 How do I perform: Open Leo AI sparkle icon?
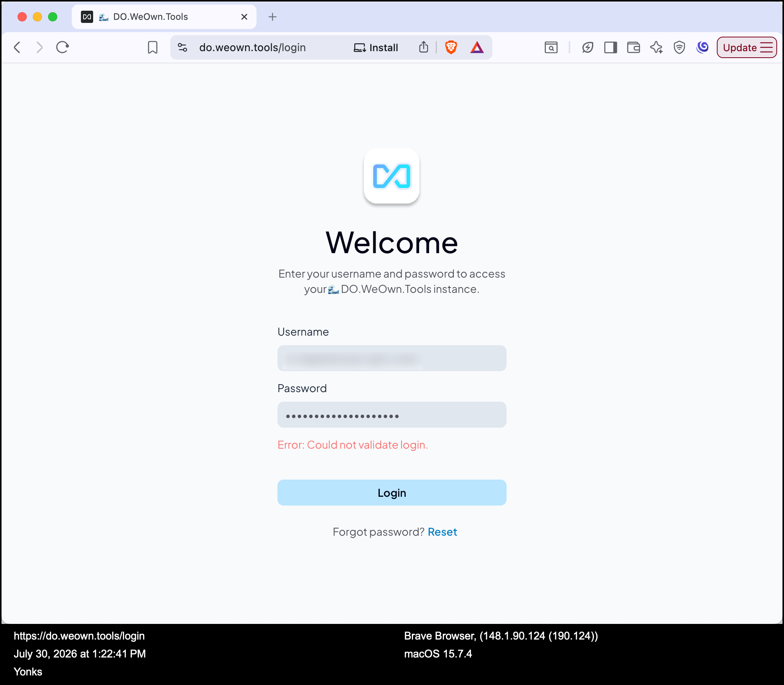[x=657, y=47]
